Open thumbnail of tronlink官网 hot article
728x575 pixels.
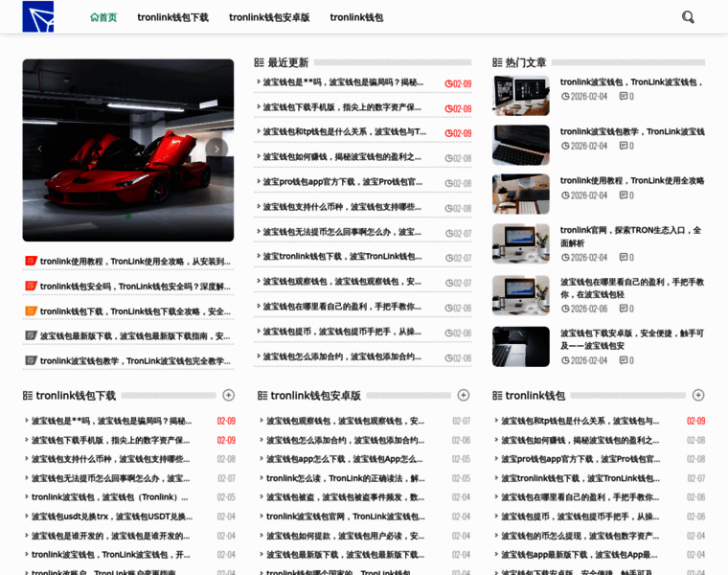point(520,243)
